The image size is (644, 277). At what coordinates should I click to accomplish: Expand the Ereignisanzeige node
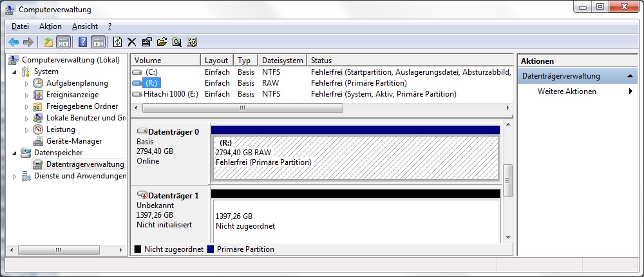coord(26,95)
